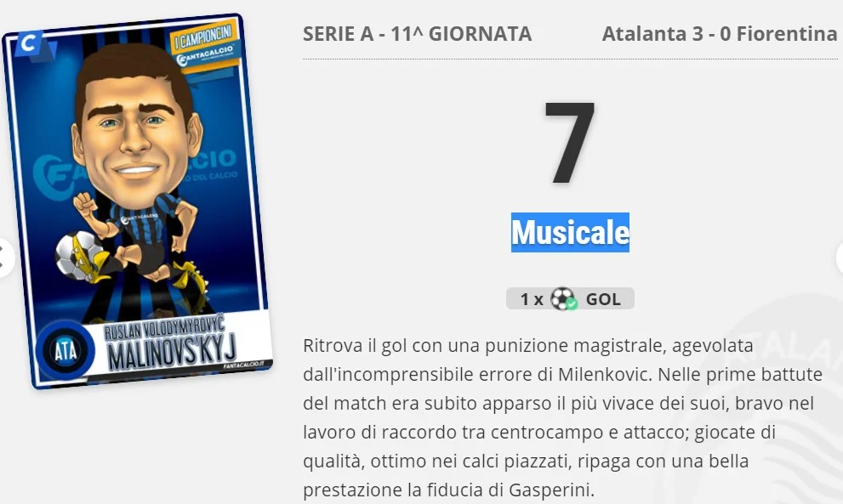Click the highlighted word Musicale
The image size is (843, 504).
(x=570, y=233)
